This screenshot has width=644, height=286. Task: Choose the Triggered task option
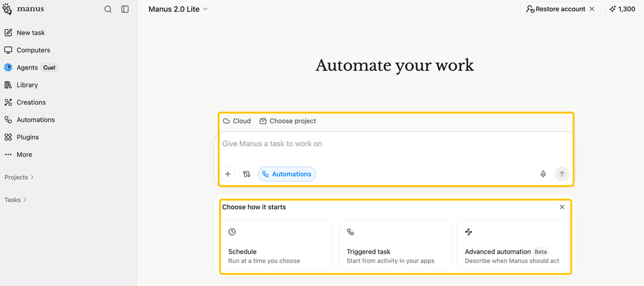[395, 245]
